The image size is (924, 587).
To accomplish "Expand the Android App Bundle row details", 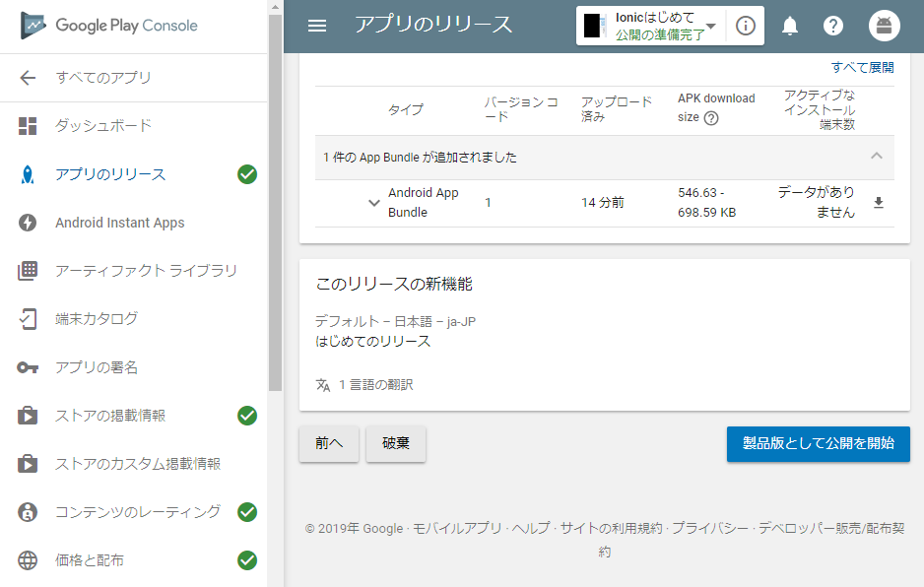I will [373, 202].
